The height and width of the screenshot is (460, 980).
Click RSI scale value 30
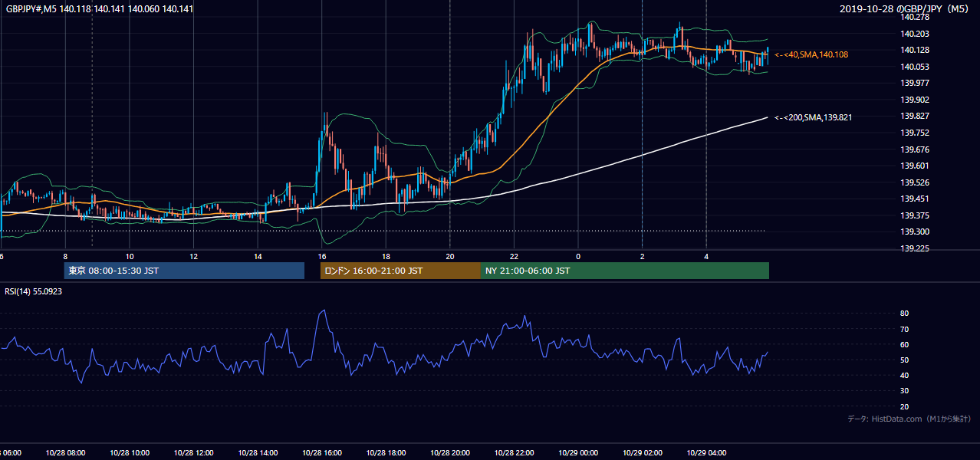click(x=905, y=391)
